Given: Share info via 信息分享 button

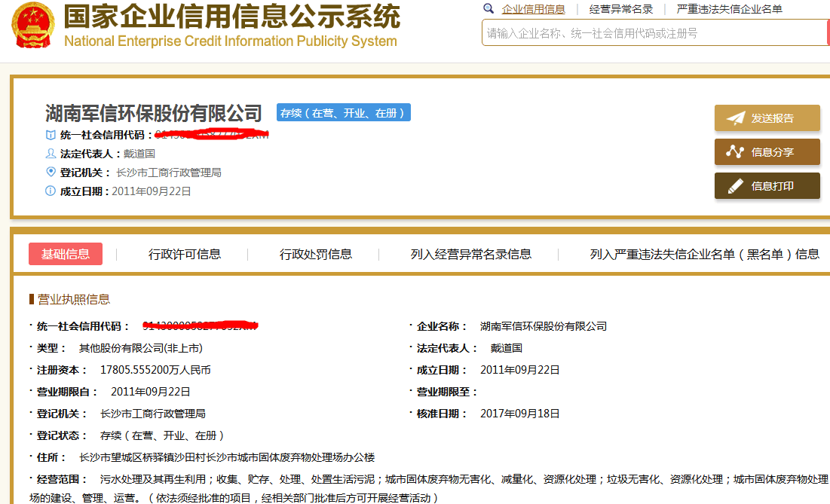Looking at the screenshot, I should click(767, 151).
